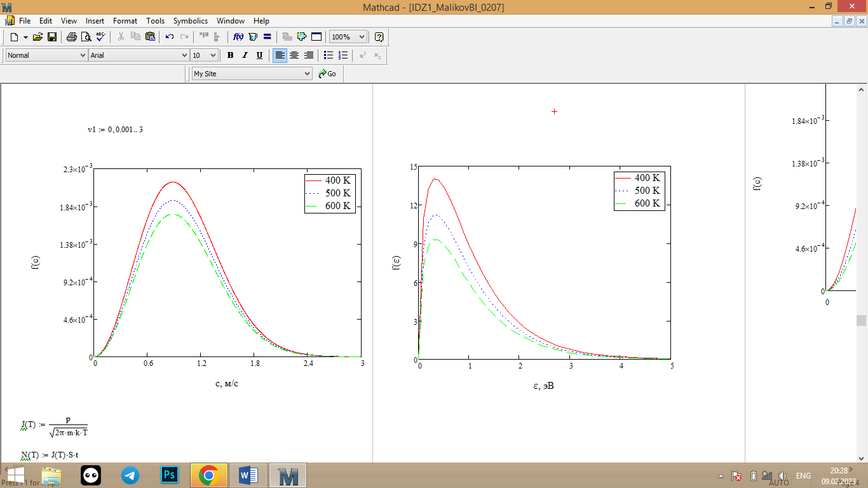Open File Explorer from taskbar
Screen dimensions: 868x488
(x=52, y=475)
